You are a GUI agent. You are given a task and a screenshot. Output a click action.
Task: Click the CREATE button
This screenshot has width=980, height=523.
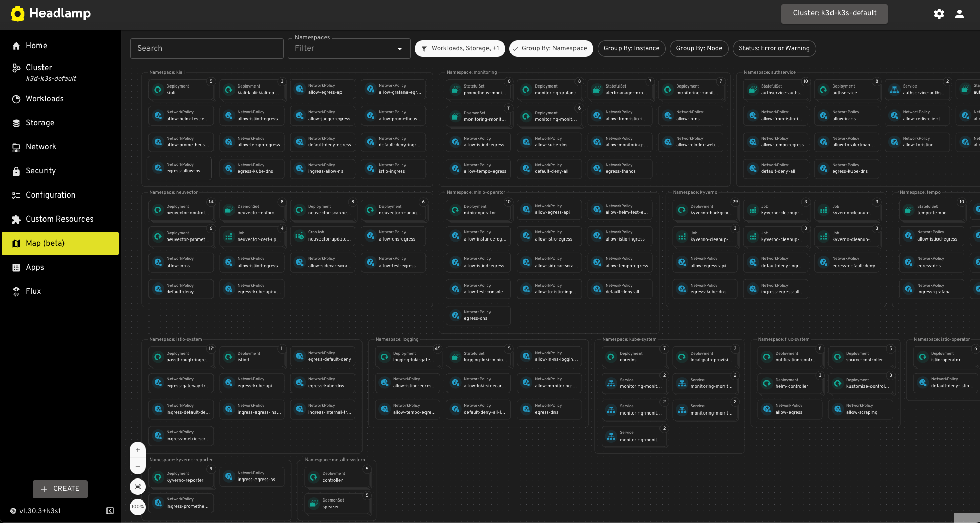[x=60, y=489]
